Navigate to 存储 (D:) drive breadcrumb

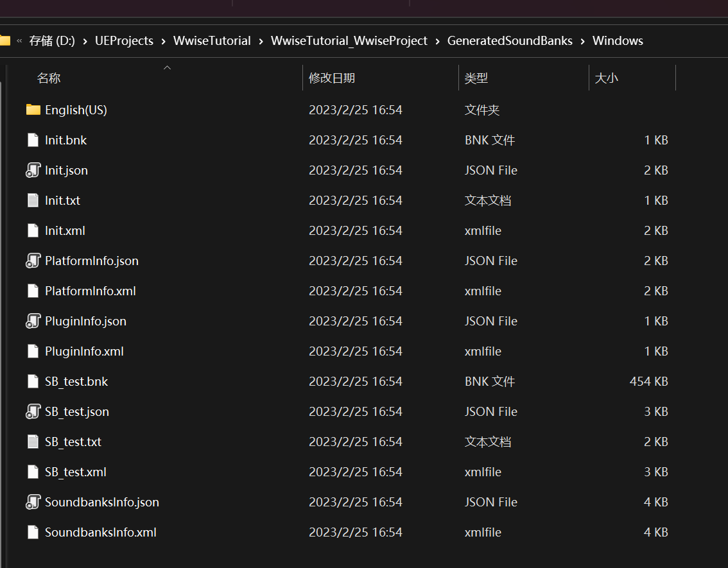pos(52,41)
